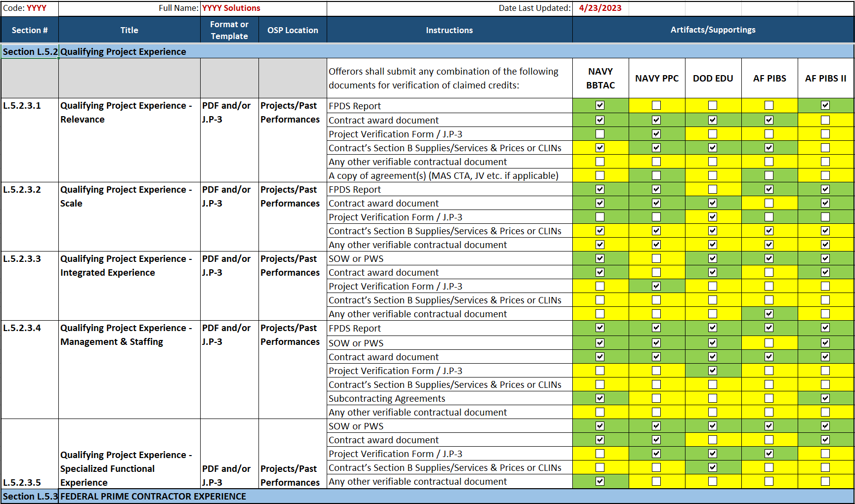Click the L.5.2.3.5 section number cell
Viewport: 855px width, 504px height.
[x=30, y=454]
